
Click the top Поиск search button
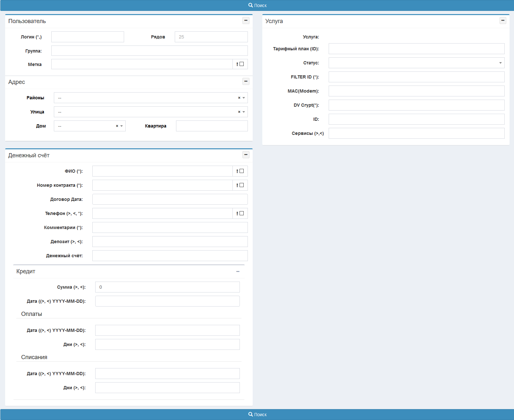coord(257,5)
